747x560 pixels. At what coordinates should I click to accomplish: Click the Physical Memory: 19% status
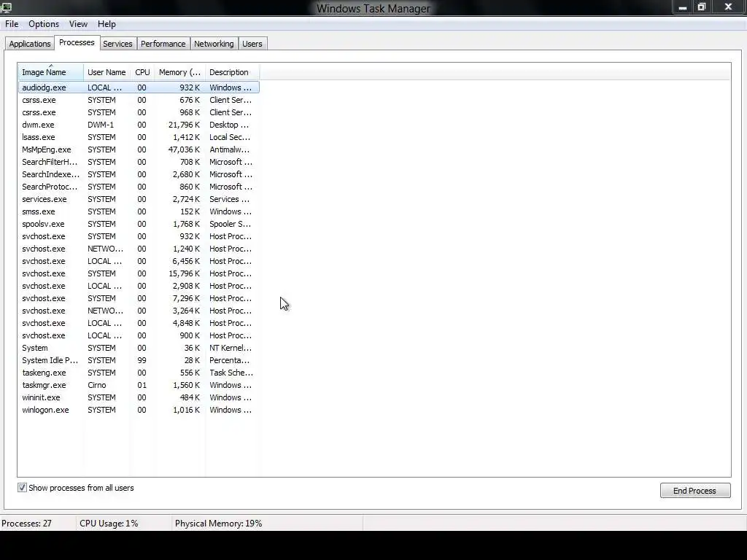219,524
